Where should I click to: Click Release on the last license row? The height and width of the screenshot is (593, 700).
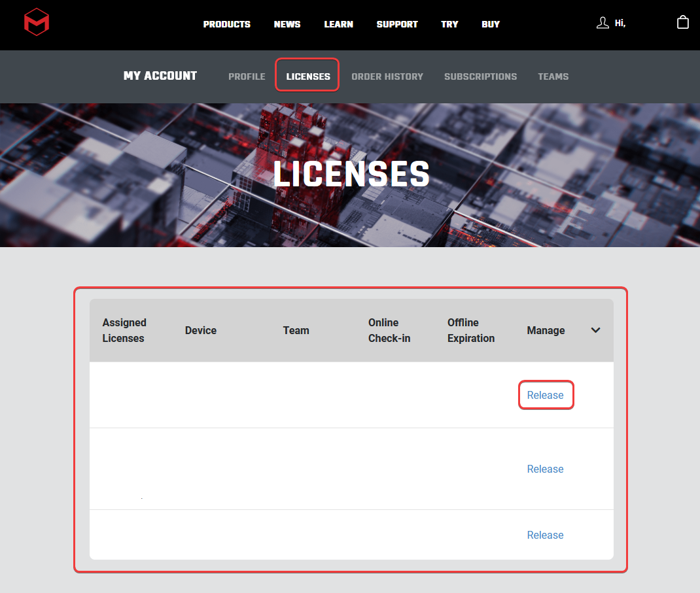click(x=545, y=535)
